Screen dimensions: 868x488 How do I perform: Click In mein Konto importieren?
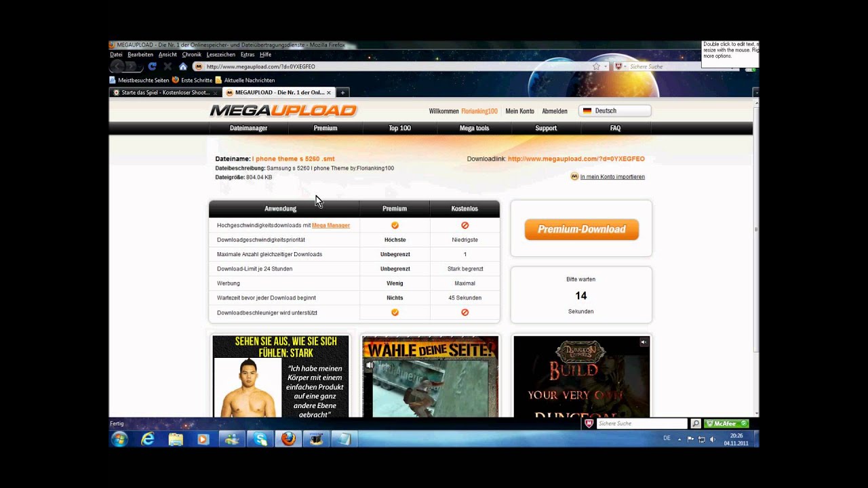pos(612,177)
